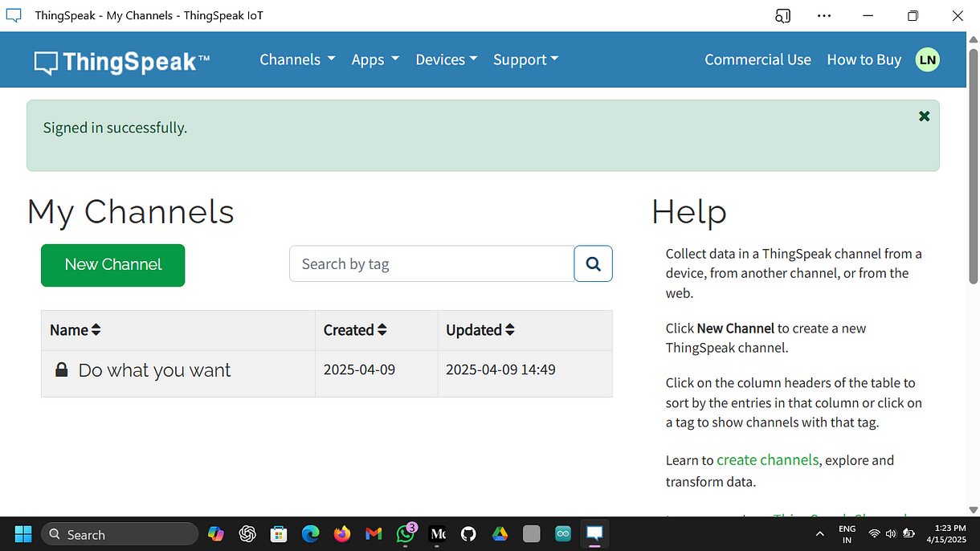Click the Signed in successfully message text
The image size is (980, 551).
(x=115, y=128)
